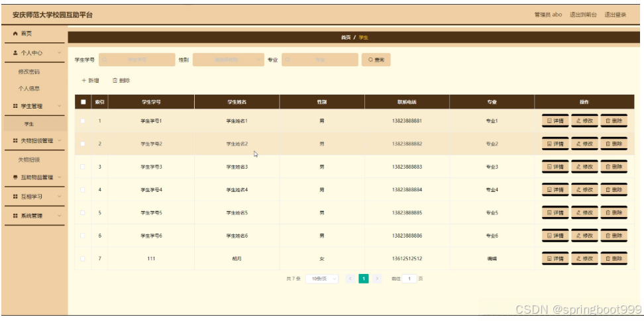Expand the 系统管理 chevron
644x321 pixels.
pos(60,216)
